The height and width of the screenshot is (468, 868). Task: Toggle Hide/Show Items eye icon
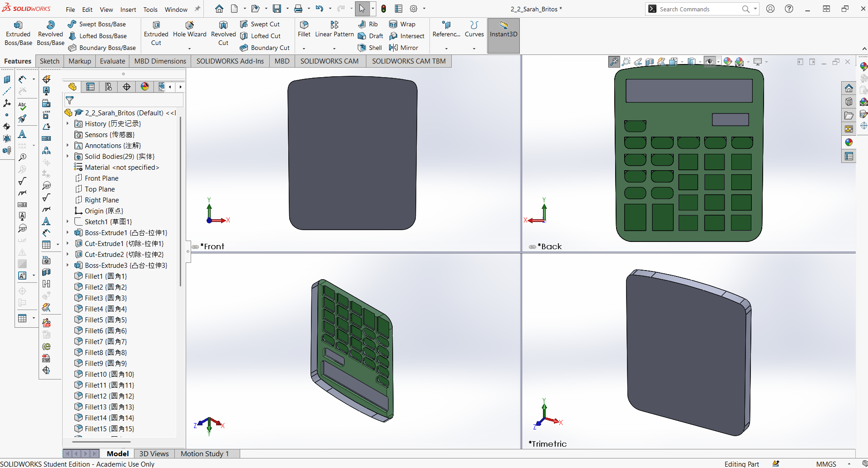pyautogui.click(x=709, y=62)
